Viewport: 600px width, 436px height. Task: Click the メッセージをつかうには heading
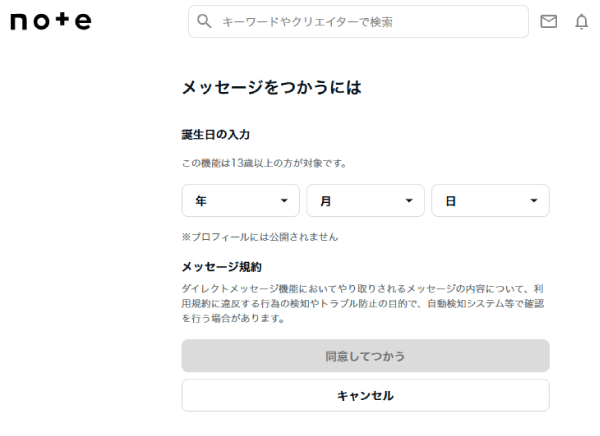pyautogui.click(x=271, y=88)
